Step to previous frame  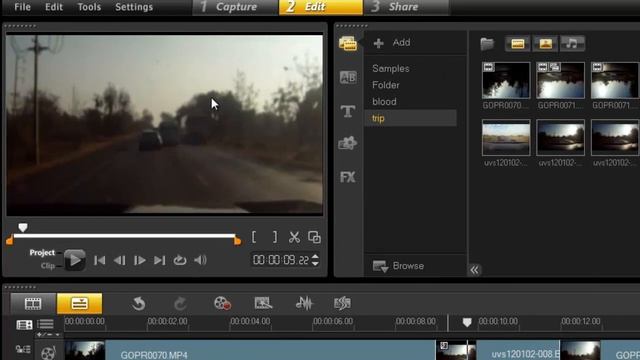(119, 260)
